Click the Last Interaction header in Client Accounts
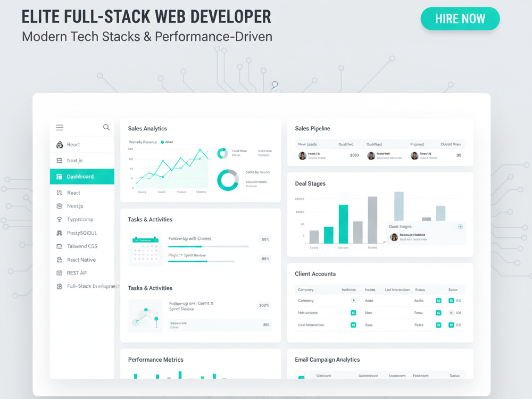 (397, 290)
